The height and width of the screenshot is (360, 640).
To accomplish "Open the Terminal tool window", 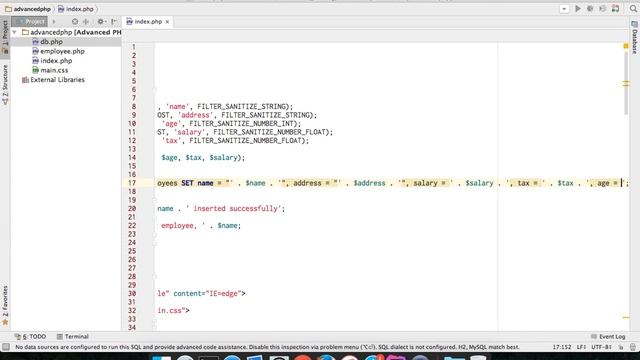I will point(72,336).
